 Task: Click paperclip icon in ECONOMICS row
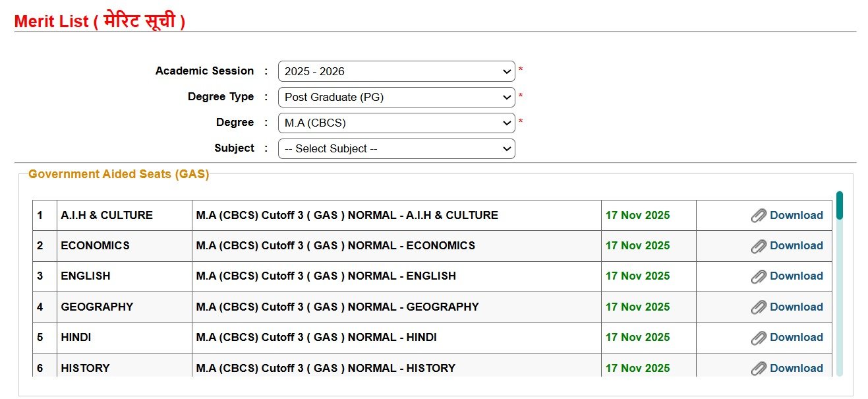click(759, 246)
